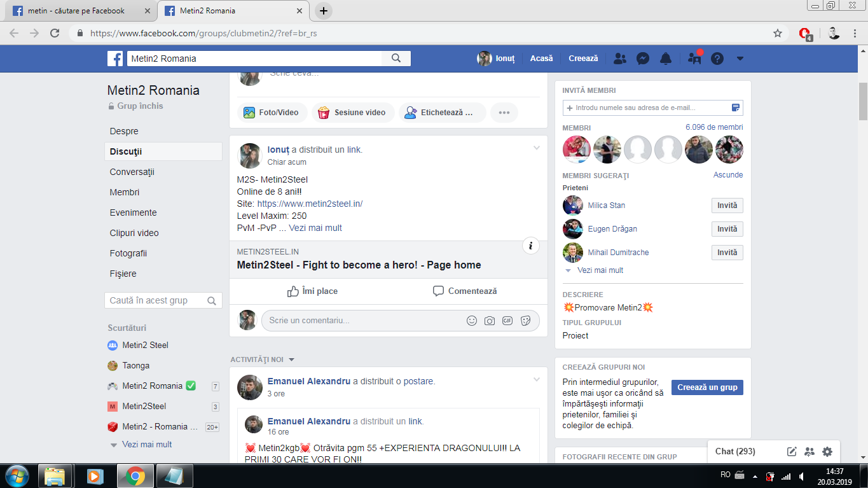The width and height of the screenshot is (868, 488).
Task: Click the Sesiune video button
Action: 352,113
